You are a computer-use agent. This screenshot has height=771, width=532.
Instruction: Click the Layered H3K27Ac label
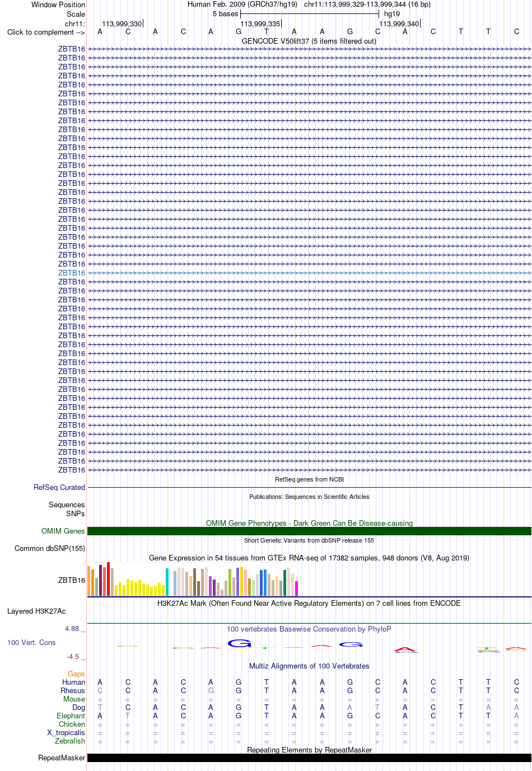coord(36,611)
